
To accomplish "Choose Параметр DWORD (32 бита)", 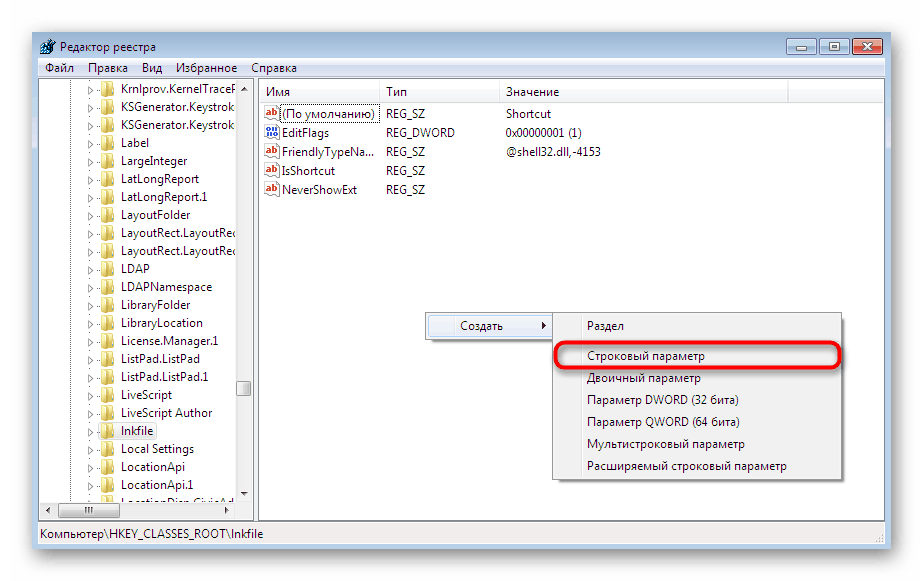I will (697, 400).
